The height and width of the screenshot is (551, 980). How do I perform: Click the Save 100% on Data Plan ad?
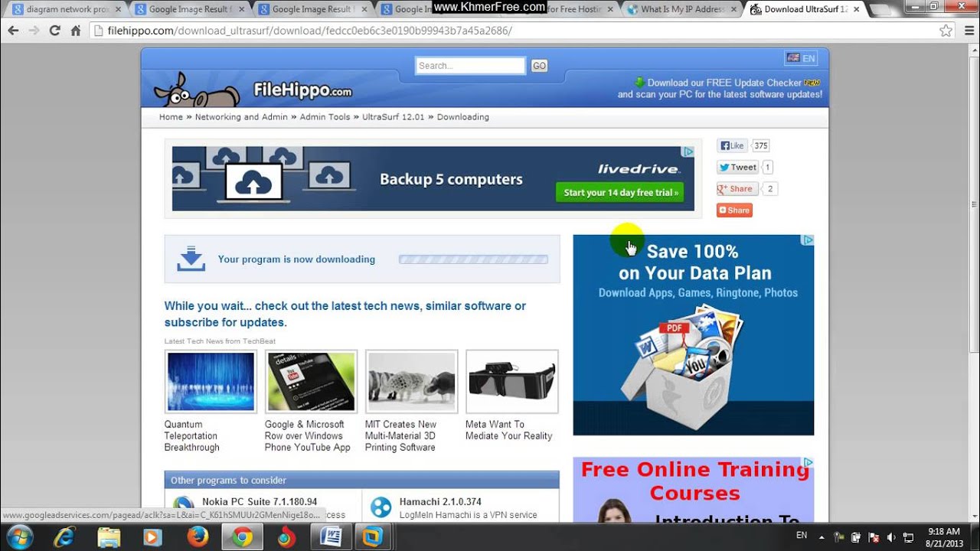pyautogui.click(x=694, y=335)
